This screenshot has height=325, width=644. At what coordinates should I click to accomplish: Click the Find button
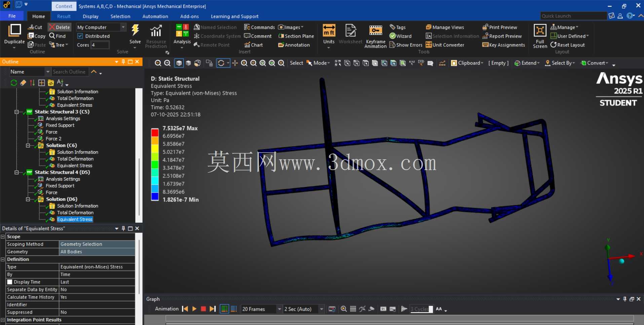[x=58, y=36]
